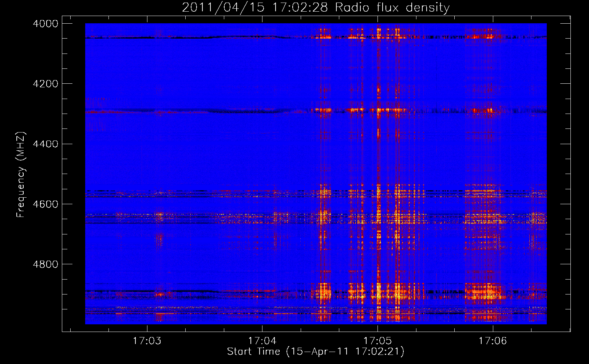This screenshot has width=589, height=364.
Task: Click the plot title '2011/04/15 17:02:28 Radio flux density'
Action: (x=316, y=8)
